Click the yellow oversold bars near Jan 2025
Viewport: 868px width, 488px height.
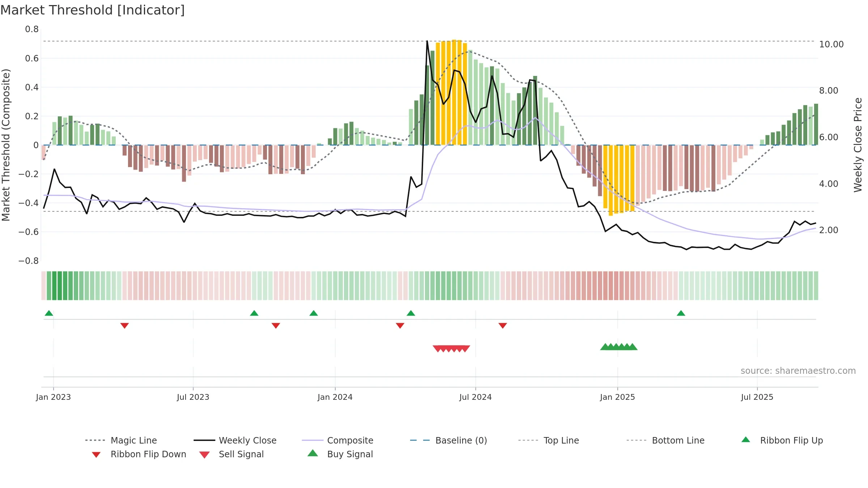[619, 180]
